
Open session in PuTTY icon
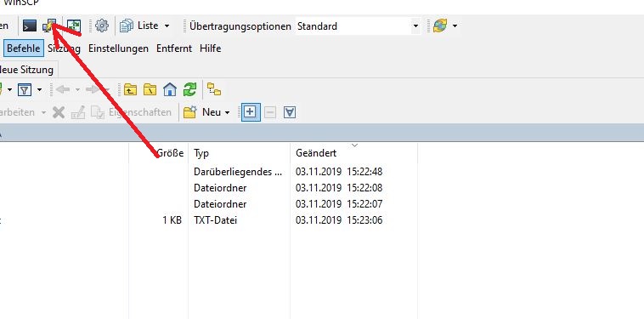pyautogui.click(x=49, y=26)
